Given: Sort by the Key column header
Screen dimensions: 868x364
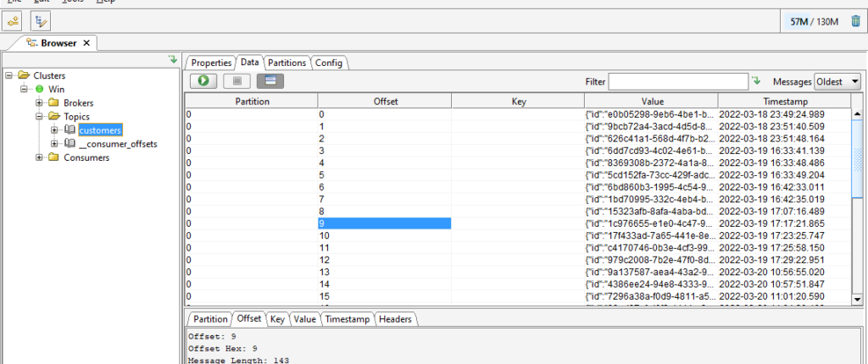Looking at the screenshot, I should 519,102.
